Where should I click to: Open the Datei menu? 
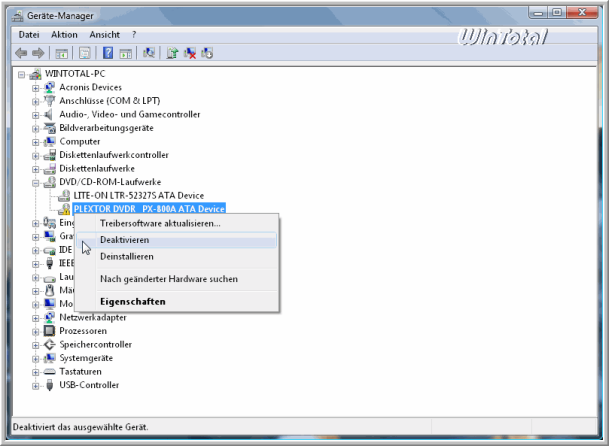tap(29, 35)
